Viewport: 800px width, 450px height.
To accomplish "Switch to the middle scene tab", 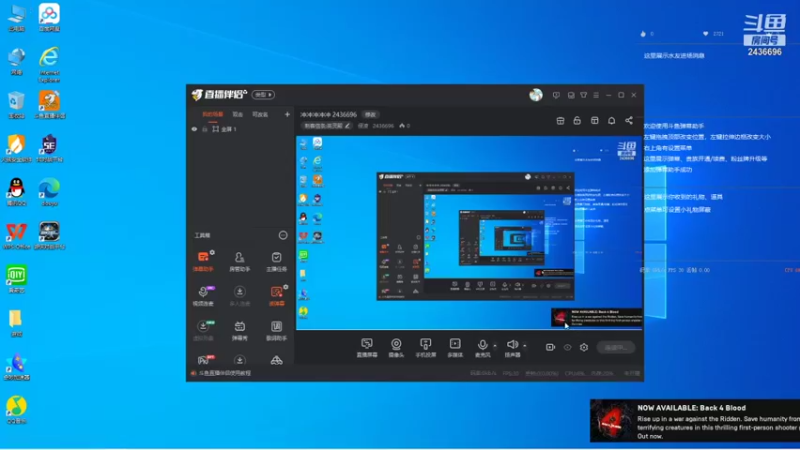I will [238, 115].
